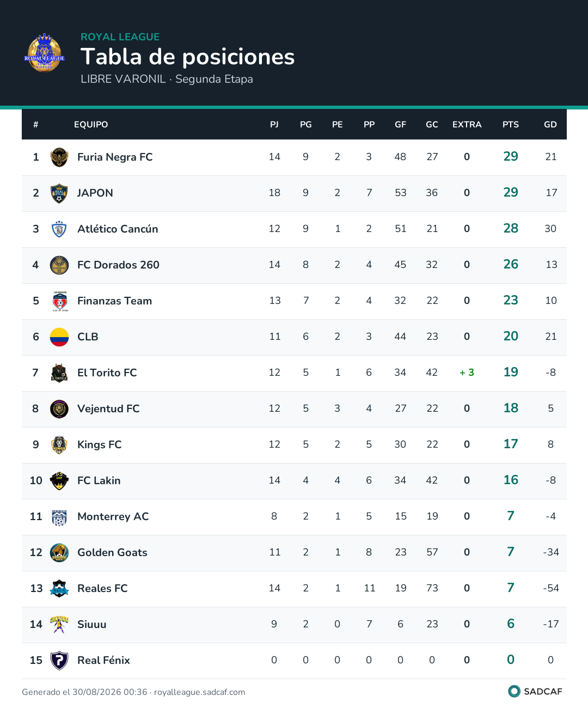Click the Tabla de posiciones title

pos(188,57)
